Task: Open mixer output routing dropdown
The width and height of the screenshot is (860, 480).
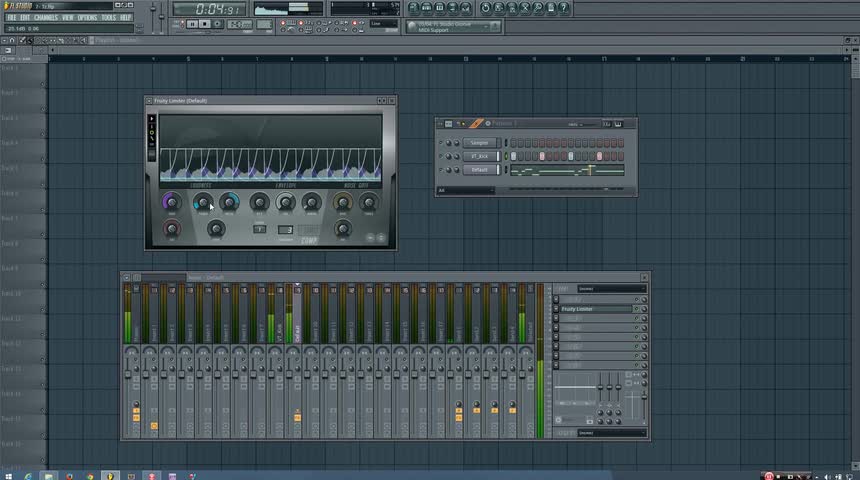Action: (612, 433)
